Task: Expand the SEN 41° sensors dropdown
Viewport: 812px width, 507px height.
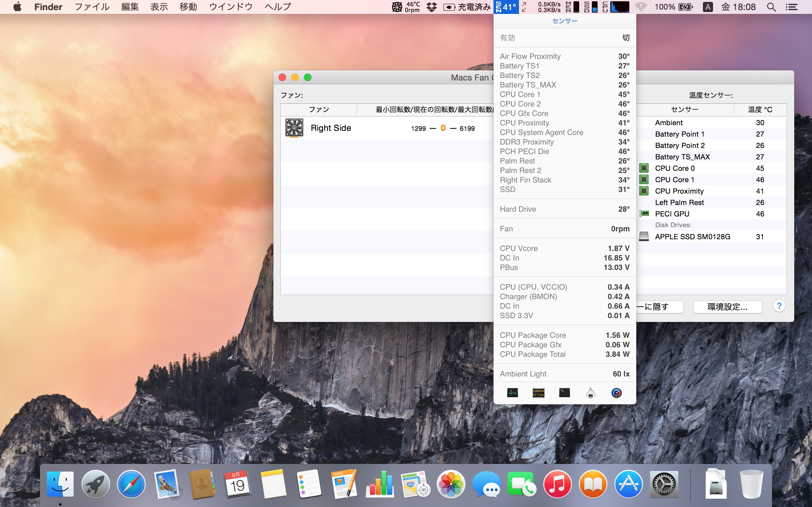Action: point(506,7)
